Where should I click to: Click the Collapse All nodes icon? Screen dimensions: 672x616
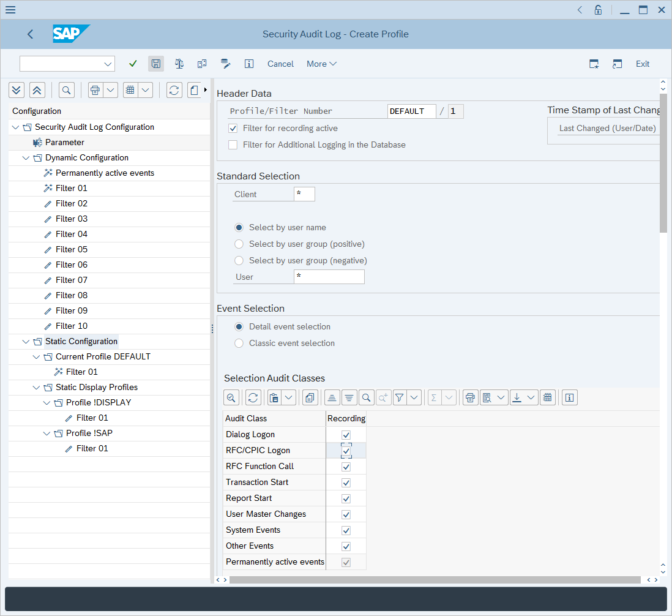pos(37,91)
